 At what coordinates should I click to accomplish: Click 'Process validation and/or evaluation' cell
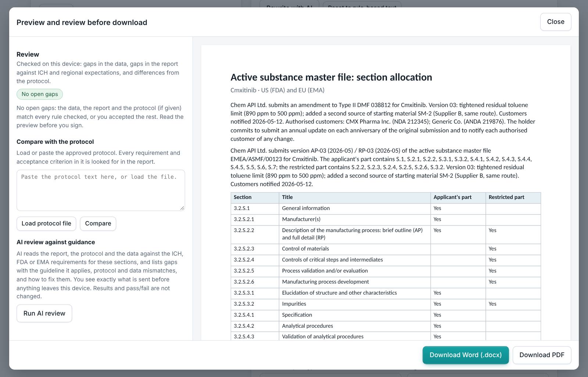355,271
